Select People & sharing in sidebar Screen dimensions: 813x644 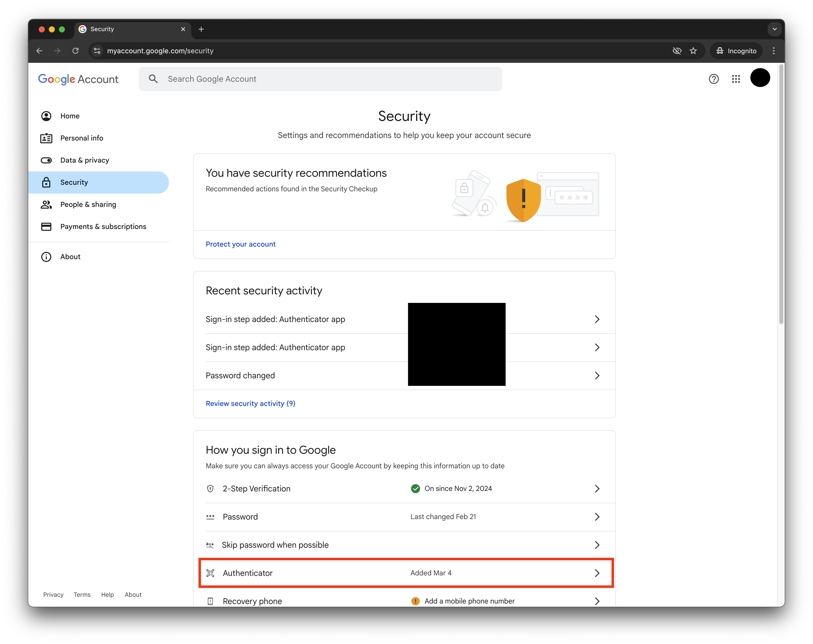click(88, 204)
